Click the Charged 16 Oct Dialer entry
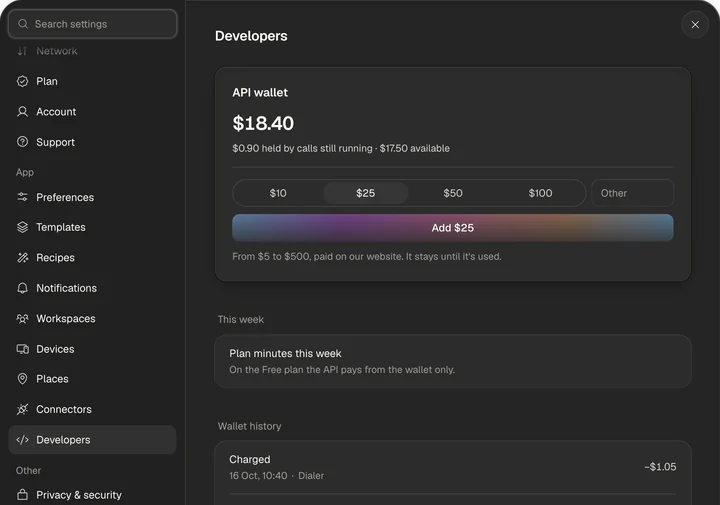The width and height of the screenshot is (720, 505). [x=453, y=467]
